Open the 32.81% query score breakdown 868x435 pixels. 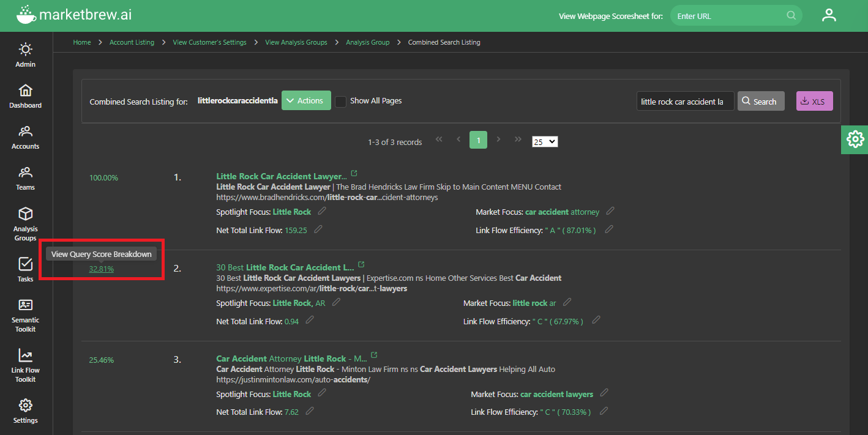pyautogui.click(x=102, y=269)
